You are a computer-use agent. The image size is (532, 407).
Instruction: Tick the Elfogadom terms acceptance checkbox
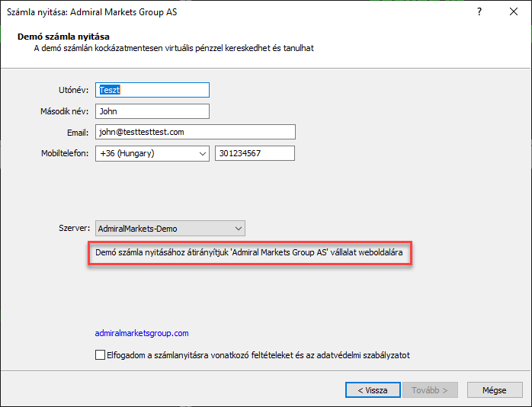pyautogui.click(x=100, y=354)
